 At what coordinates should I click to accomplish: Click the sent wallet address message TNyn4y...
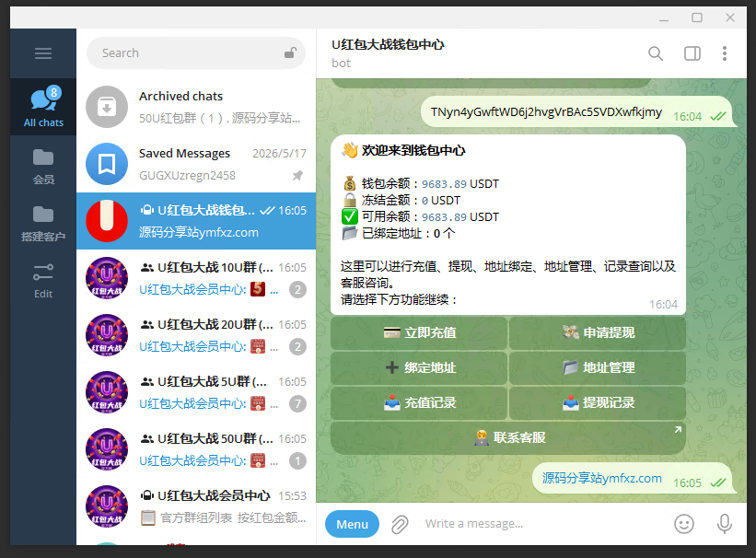(x=546, y=112)
